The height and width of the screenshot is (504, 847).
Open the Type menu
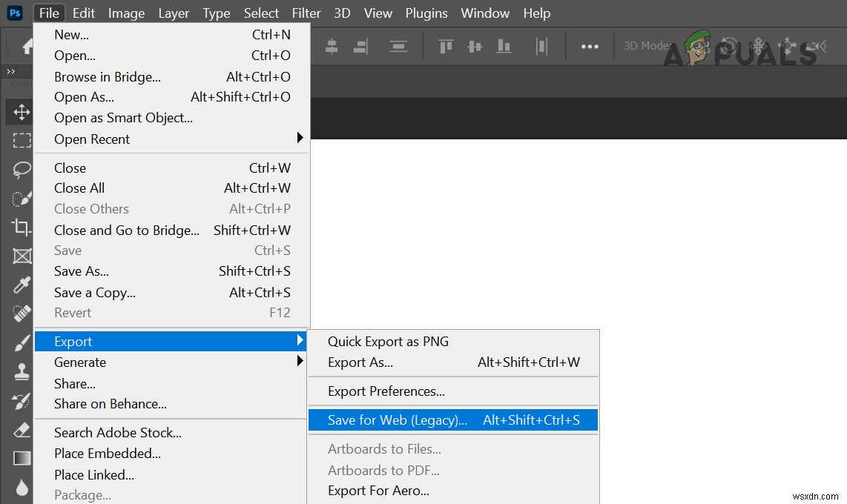[217, 13]
